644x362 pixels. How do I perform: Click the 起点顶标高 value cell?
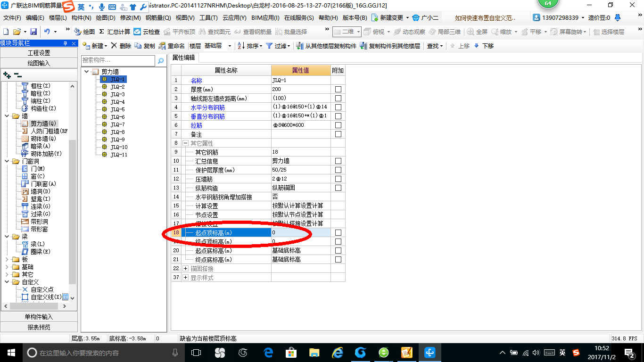301,232
